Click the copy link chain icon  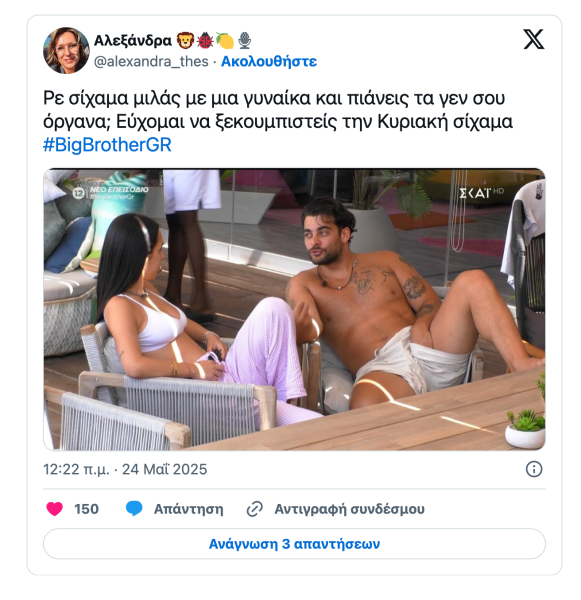pyautogui.click(x=255, y=509)
